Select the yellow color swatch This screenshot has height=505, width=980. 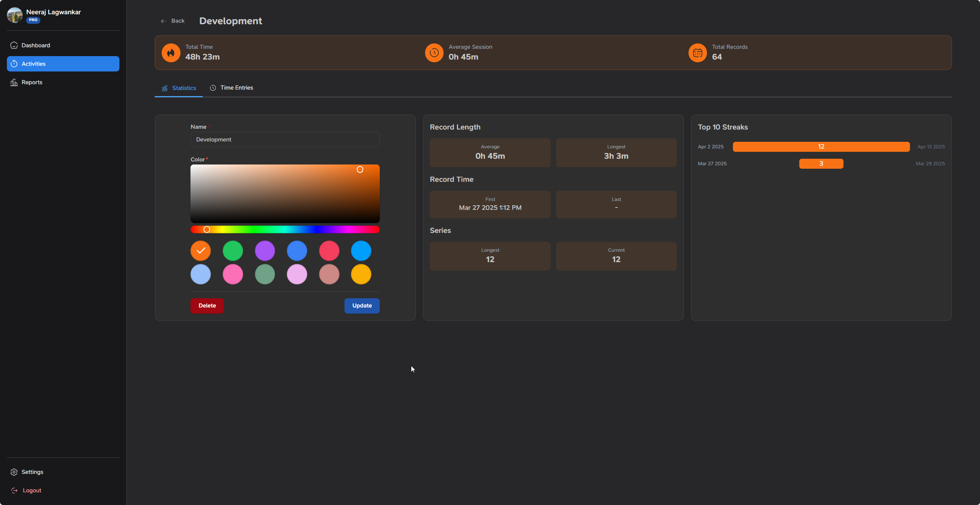tap(361, 274)
